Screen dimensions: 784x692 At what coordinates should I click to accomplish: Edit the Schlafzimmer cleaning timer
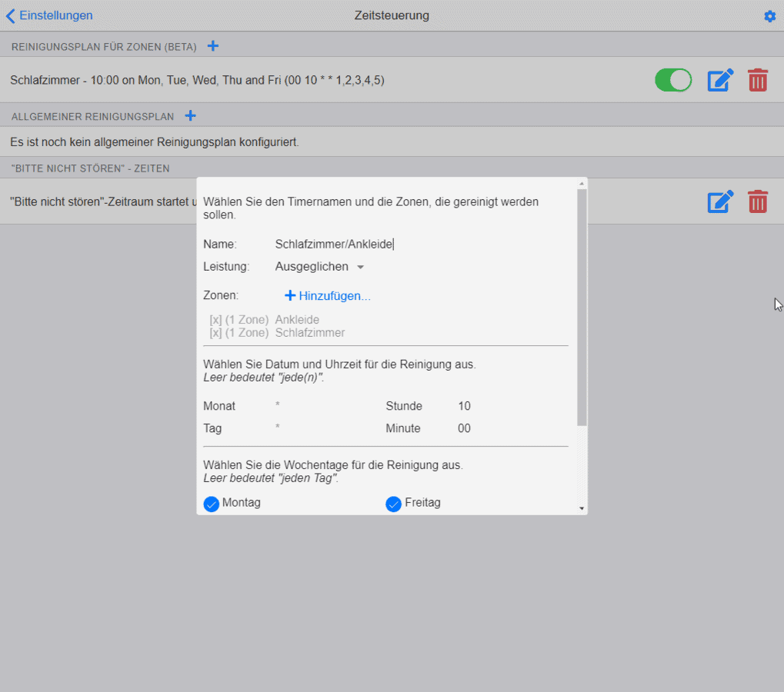[x=720, y=80]
